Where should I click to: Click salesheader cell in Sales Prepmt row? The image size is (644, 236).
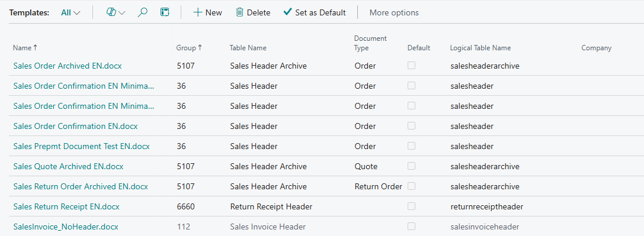point(472,146)
